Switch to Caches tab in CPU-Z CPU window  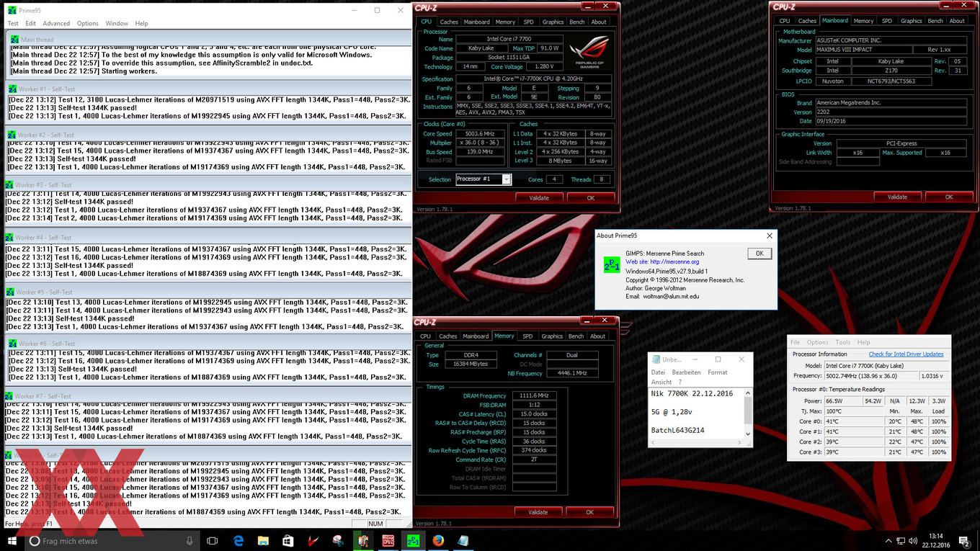pos(449,22)
